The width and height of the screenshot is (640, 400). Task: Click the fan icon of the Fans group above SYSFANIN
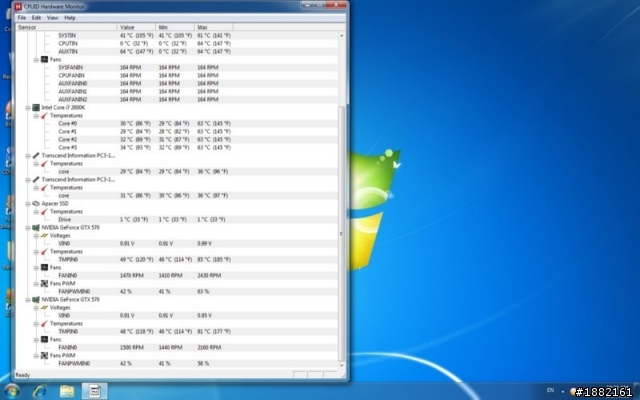tap(44, 60)
